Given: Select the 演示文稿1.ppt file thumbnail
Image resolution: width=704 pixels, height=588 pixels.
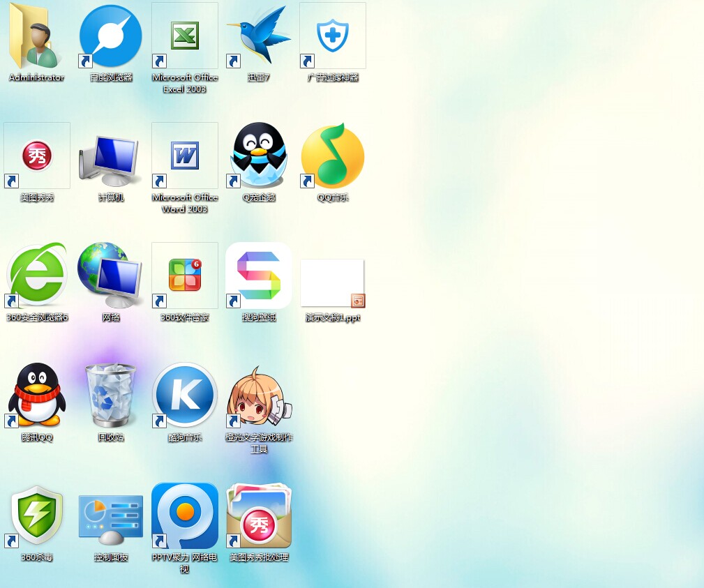Looking at the screenshot, I should coord(333,284).
